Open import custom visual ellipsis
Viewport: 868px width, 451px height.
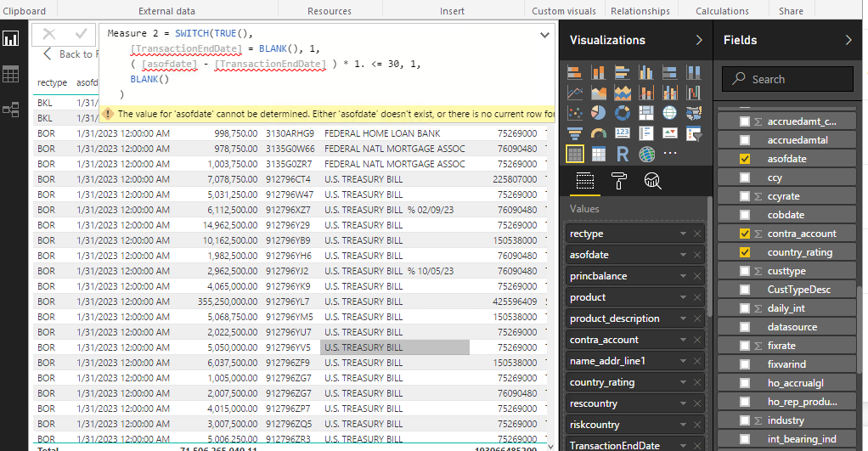coord(670,153)
